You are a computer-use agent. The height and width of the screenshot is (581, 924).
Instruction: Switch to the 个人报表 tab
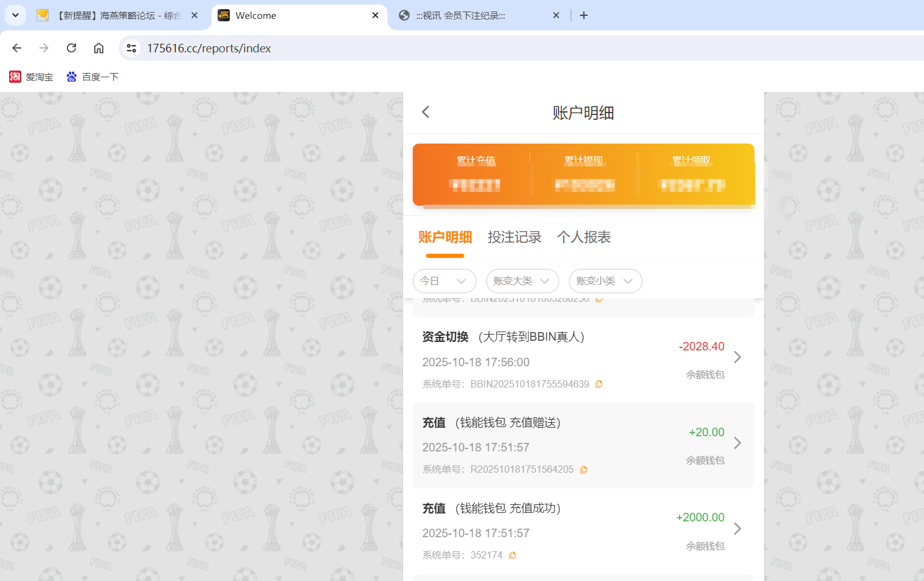point(584,237)
